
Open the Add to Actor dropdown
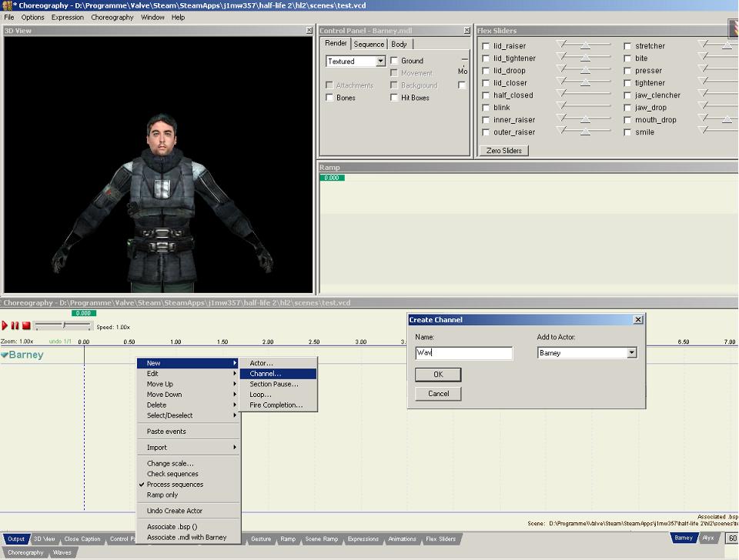(x=631, y=353)
